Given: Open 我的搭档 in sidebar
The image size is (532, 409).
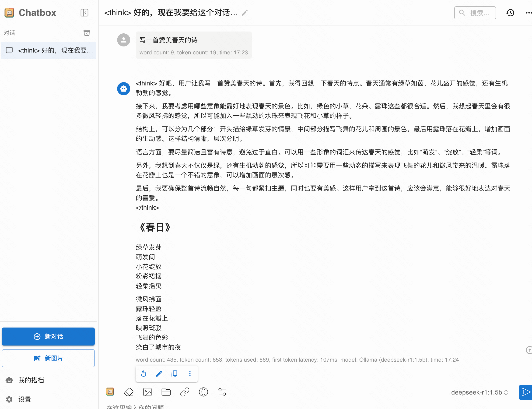Looking at the screenshot, I should (x=31, y=380).
